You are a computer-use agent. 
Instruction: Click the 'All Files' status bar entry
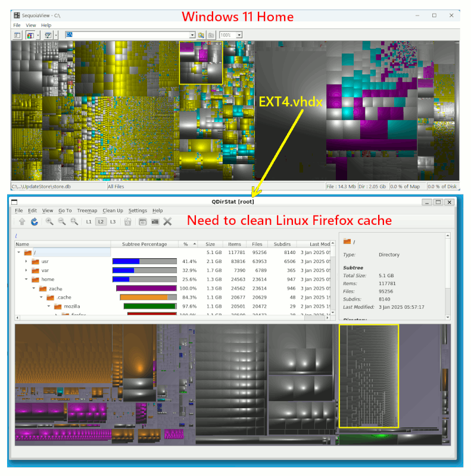pos(116,186)
